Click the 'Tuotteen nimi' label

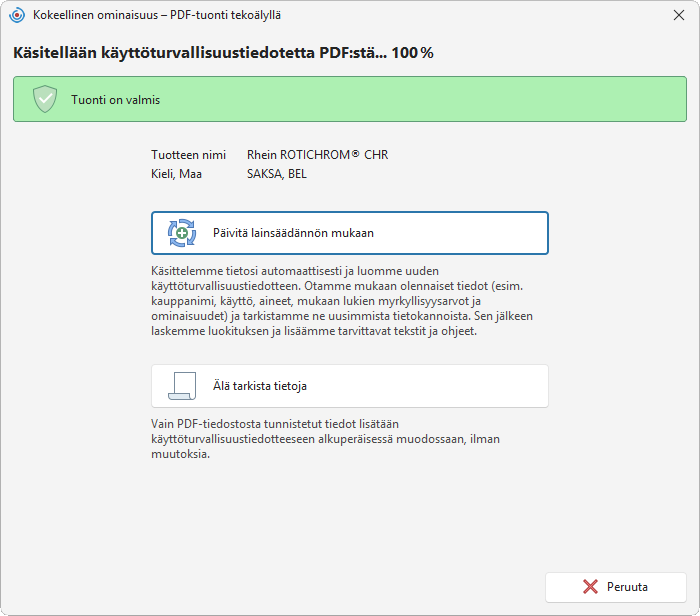coord(188,155)
